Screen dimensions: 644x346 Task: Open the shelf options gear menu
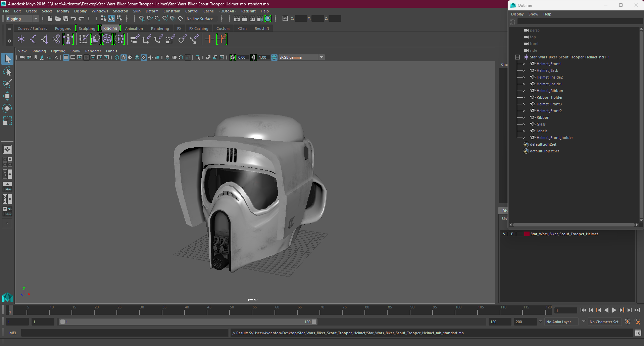(9, 41)
